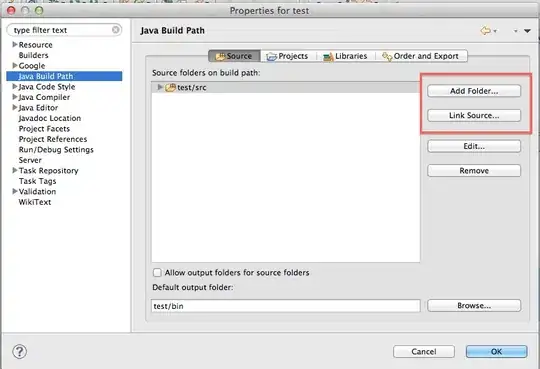The width and height of the screenshot is (540, 369).
Task: Click the Edit... button
Action: coord(474,146)
